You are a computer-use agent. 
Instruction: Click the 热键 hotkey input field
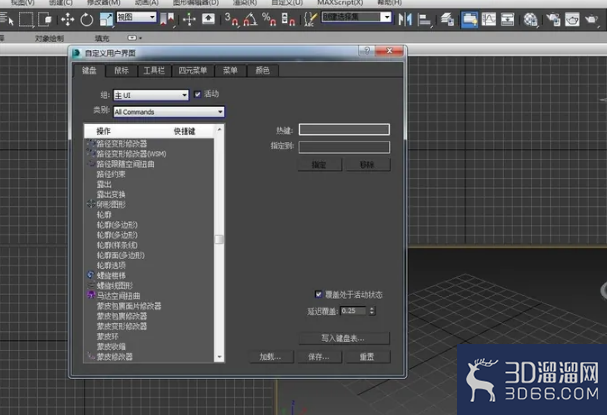click(x=344, y=129)
